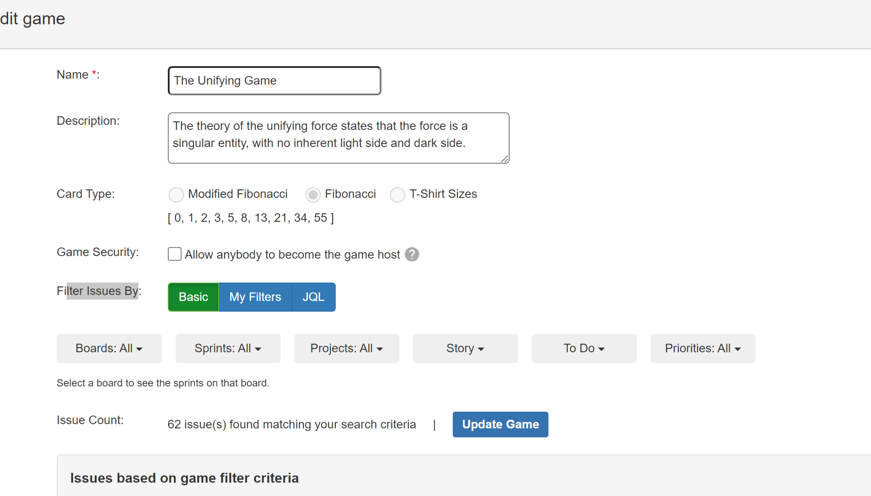Click inside the Description text area

[338, 137]
